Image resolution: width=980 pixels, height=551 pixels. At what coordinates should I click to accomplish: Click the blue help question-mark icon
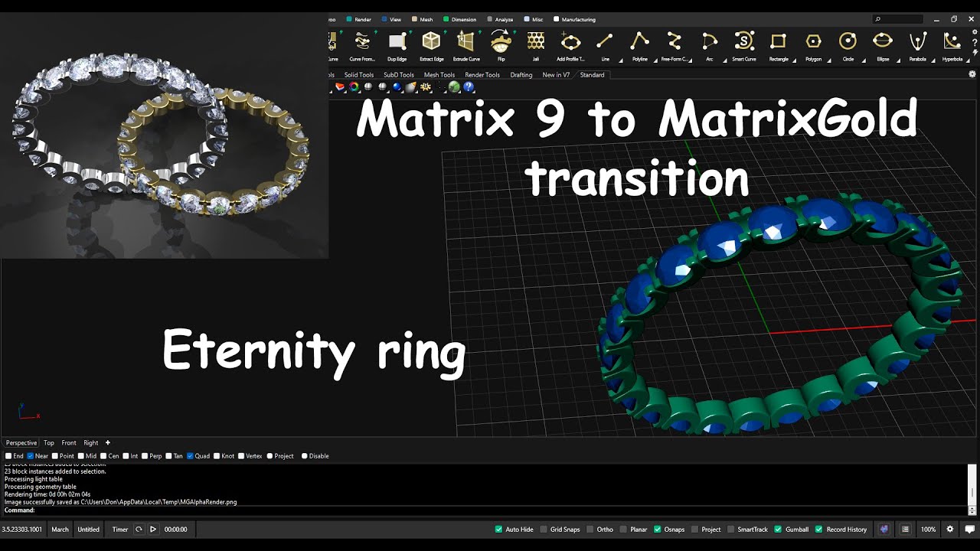(469, 87)
